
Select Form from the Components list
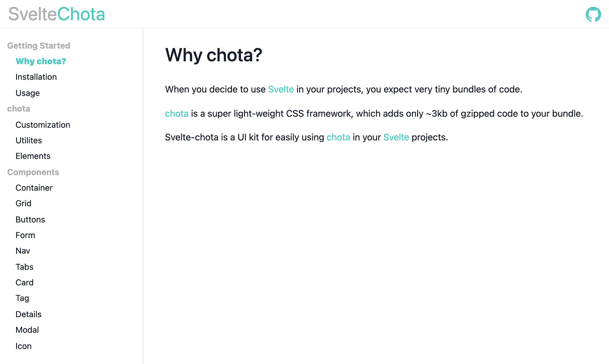coord(25,235)
